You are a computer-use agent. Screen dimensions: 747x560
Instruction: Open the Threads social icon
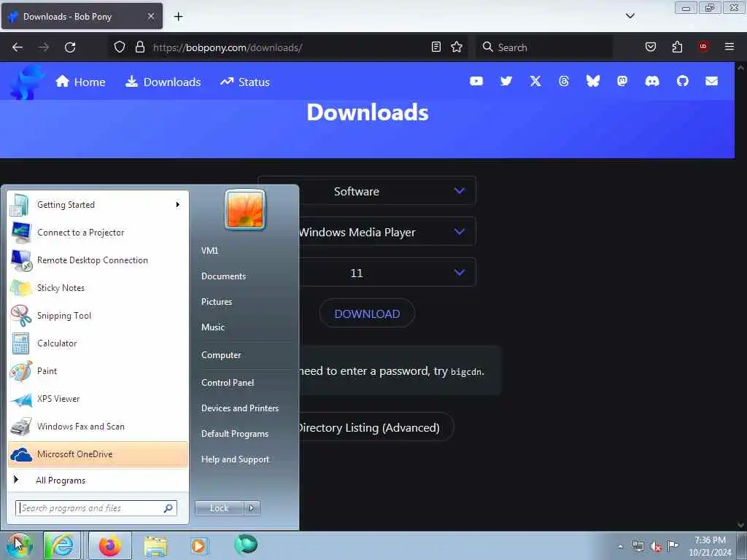click(564, 82)
